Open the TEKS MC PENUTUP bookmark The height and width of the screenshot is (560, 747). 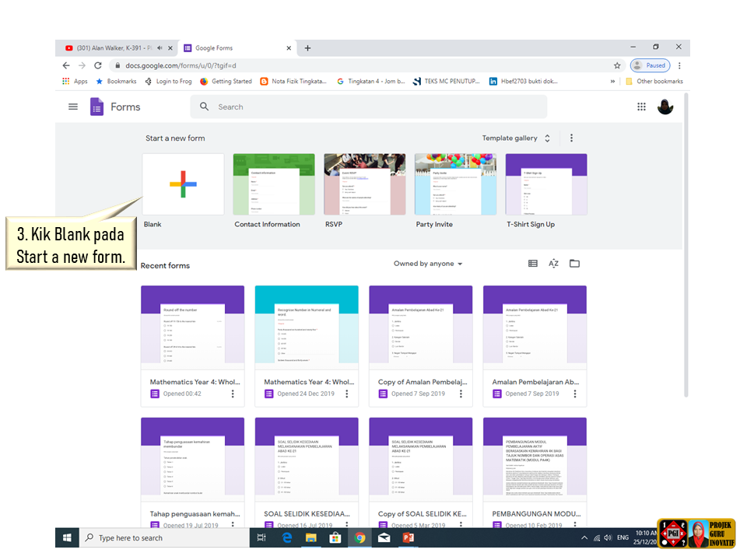point(447,82)
